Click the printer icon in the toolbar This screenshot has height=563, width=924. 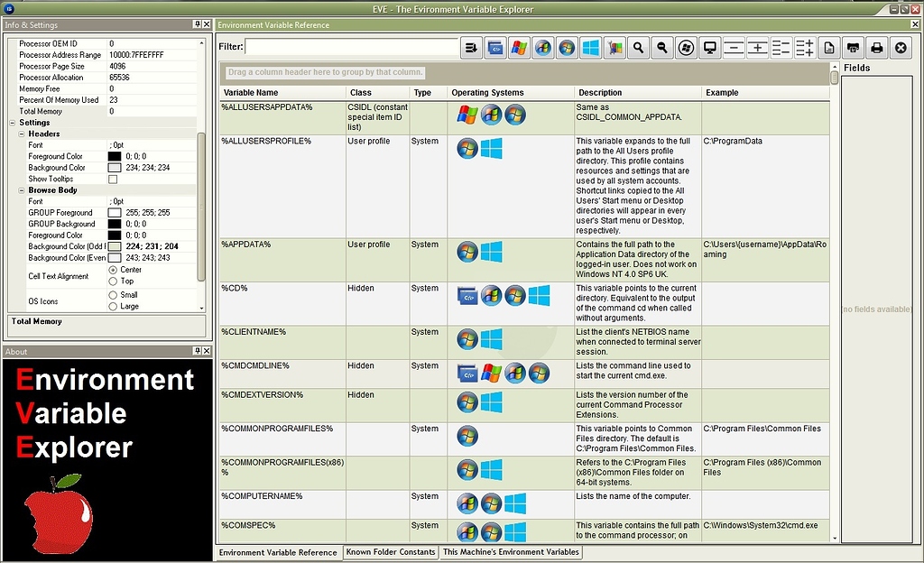pos(876,48)
